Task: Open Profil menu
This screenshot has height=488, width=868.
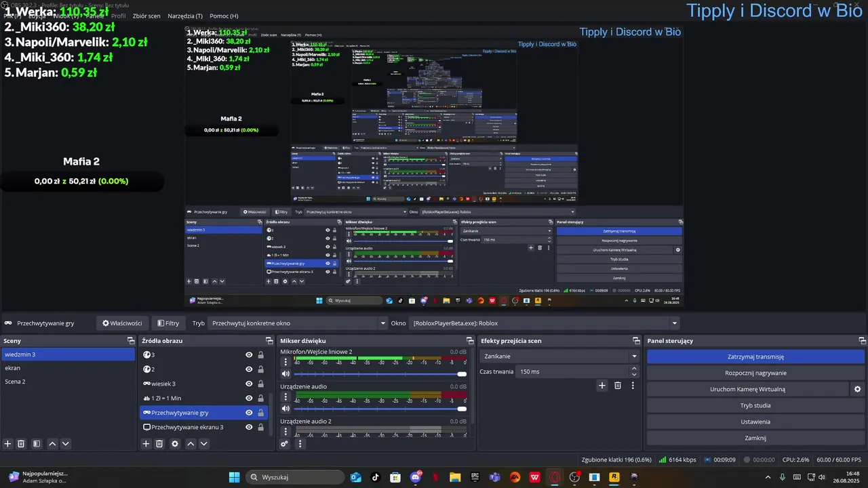Action: click(119, 16)
